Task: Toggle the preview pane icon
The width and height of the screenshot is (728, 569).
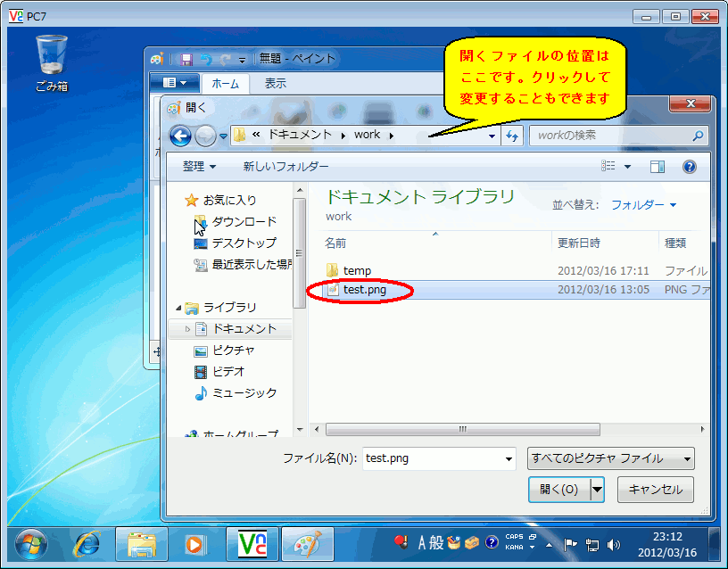Action: [658, 167]
